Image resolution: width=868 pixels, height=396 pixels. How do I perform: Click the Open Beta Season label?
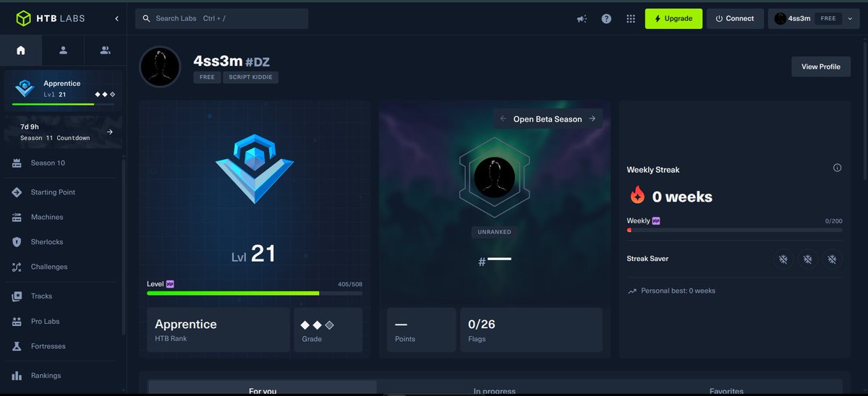click(548, 119)
